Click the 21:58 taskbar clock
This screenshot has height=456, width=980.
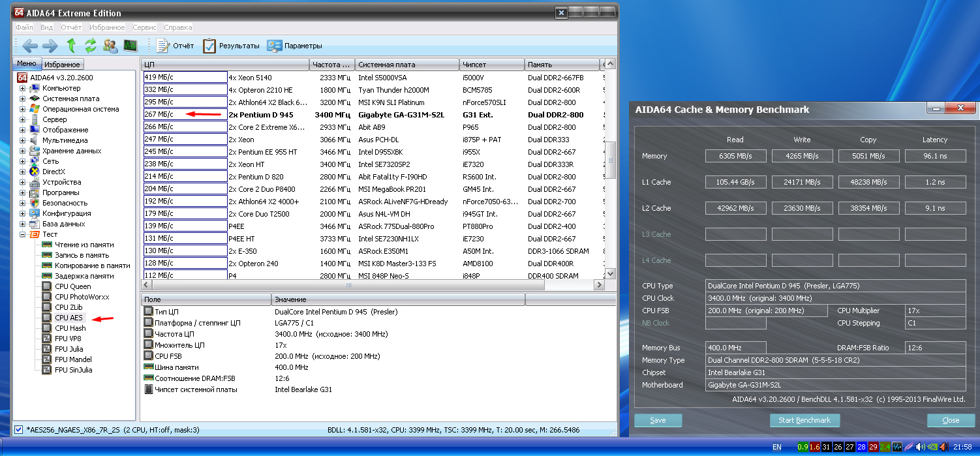(962, 447)
